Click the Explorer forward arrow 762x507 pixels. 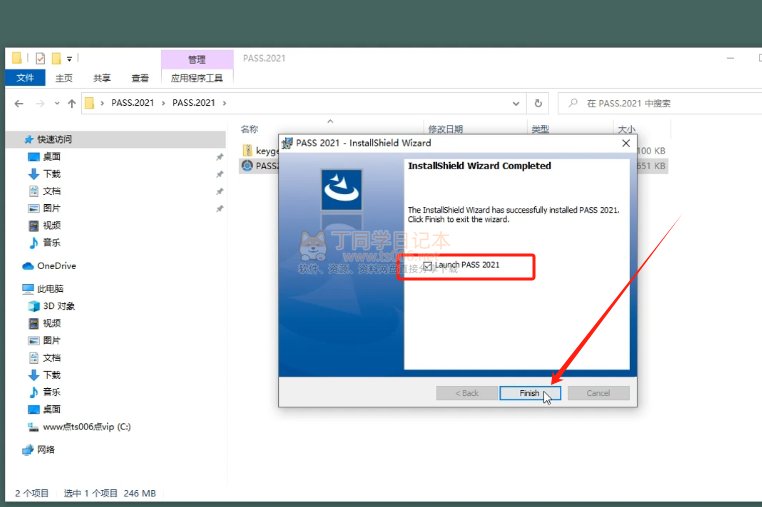click(x=40, y=104)
